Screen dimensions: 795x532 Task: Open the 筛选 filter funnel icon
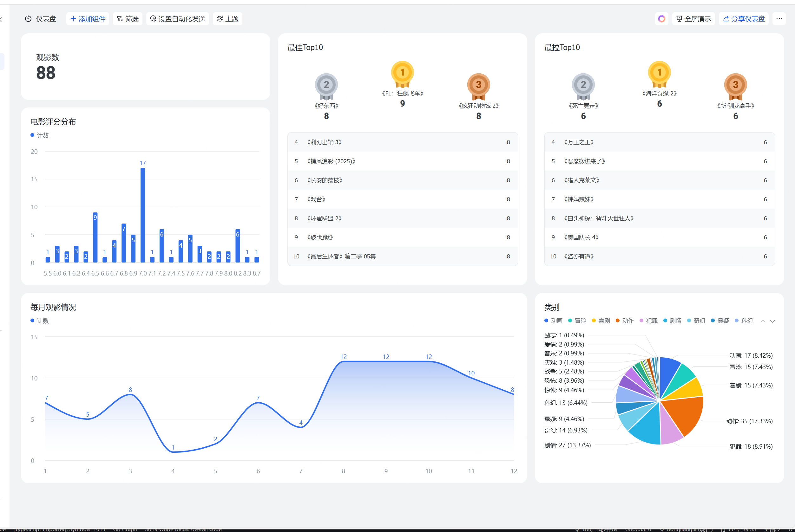tap(120, 19)
